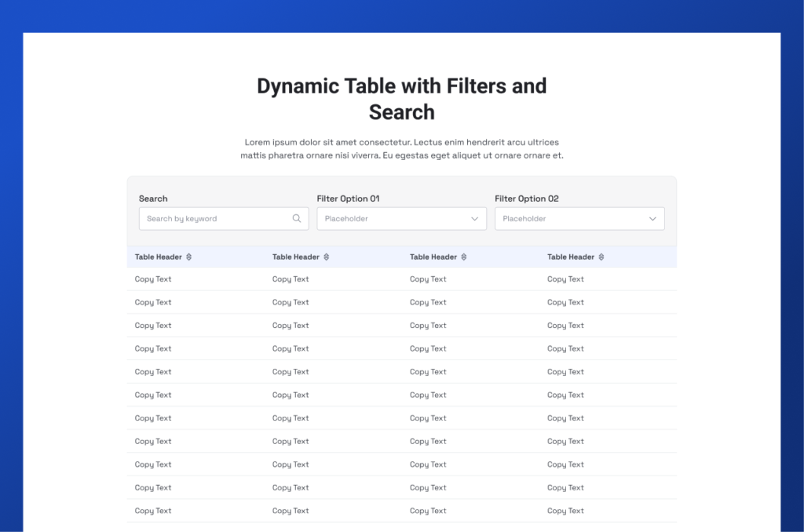This screenshot has height=532, width=804.
Task: Open Filter Option 01 Placeholder dropdown
Action: pyautogui.click(x=393, y=219)
